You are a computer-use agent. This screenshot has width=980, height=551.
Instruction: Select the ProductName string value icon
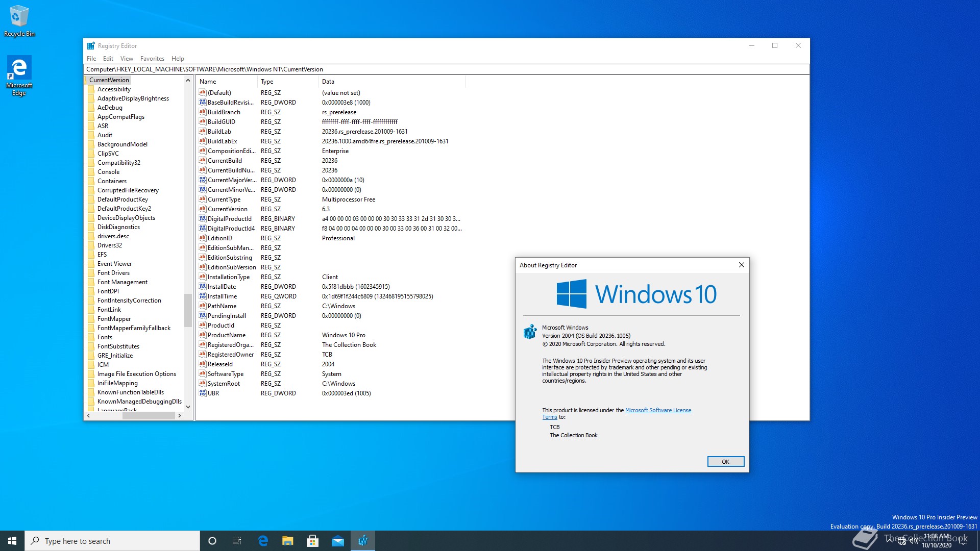203,335
